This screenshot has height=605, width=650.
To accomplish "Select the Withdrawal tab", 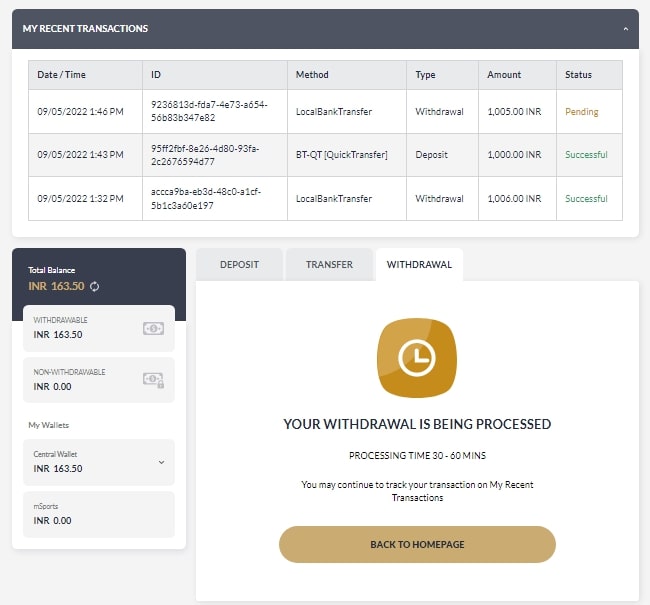I will tap(418, 265).
